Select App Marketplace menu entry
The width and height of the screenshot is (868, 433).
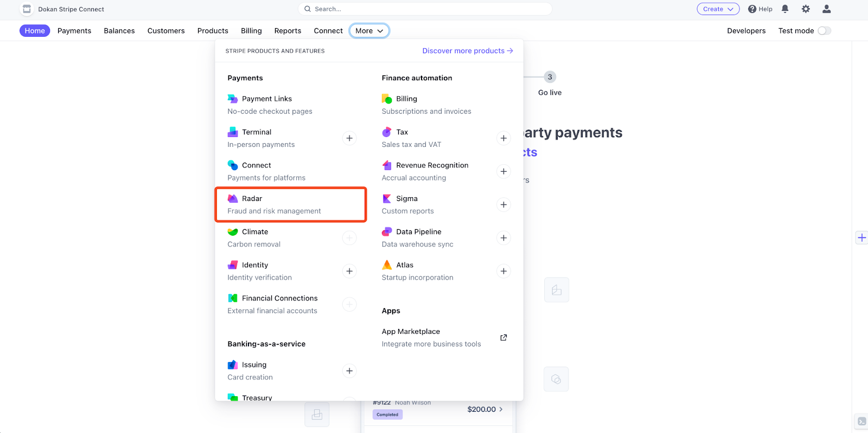[x=445, y=338]
